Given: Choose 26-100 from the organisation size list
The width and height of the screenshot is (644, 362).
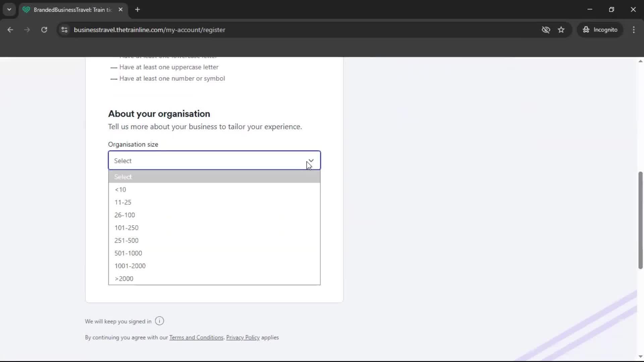Looking at the screenshot, I should tap(125, 215).
